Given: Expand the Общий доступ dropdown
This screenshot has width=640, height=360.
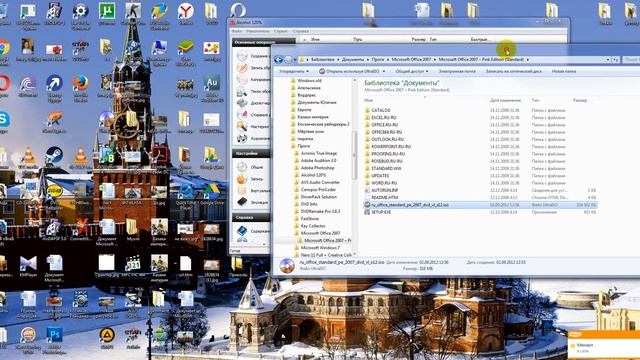Looking at the screenshot, I should click(412, 71).
